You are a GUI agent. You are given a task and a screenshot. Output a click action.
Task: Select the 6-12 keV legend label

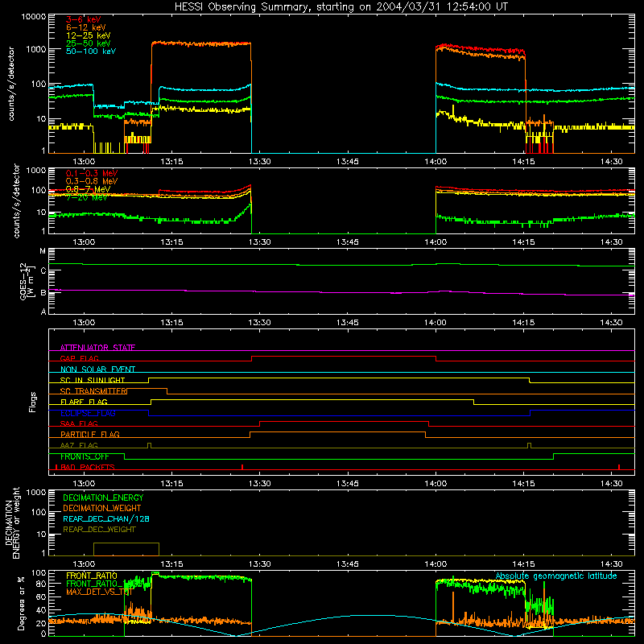(x=85, y=27)
